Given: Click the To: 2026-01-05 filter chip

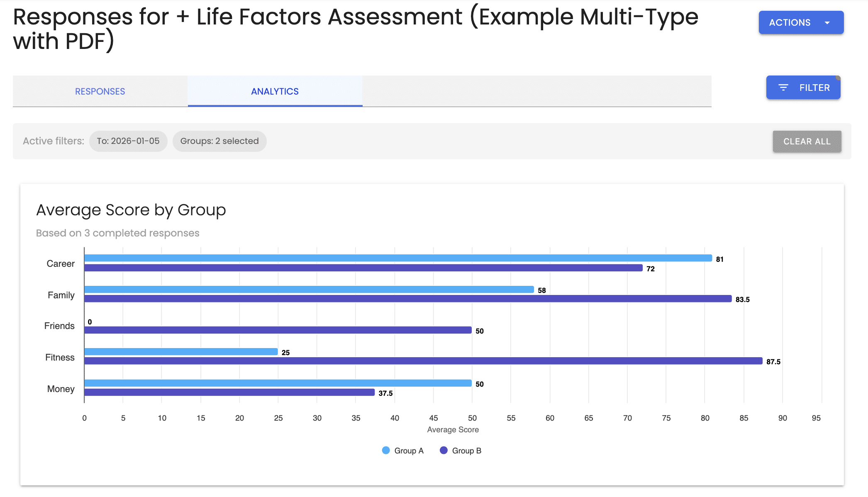Looking at the screenshot, I should coord(128,141).
